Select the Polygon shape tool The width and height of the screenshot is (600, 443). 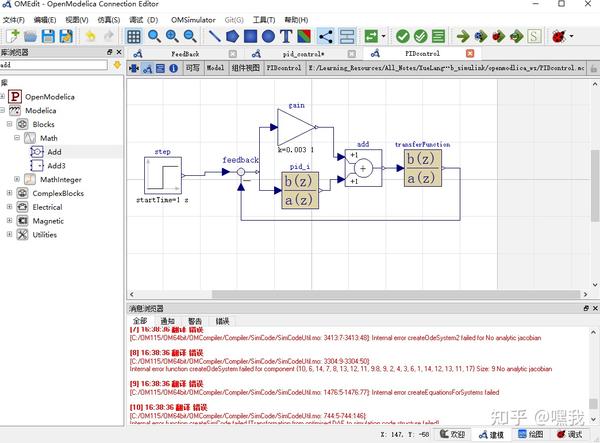point(232,36)
